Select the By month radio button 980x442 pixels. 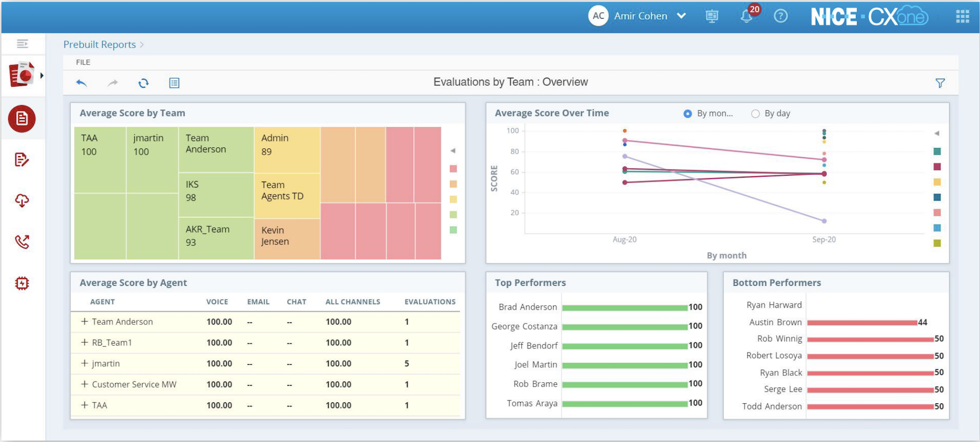(x=687, y=114)
